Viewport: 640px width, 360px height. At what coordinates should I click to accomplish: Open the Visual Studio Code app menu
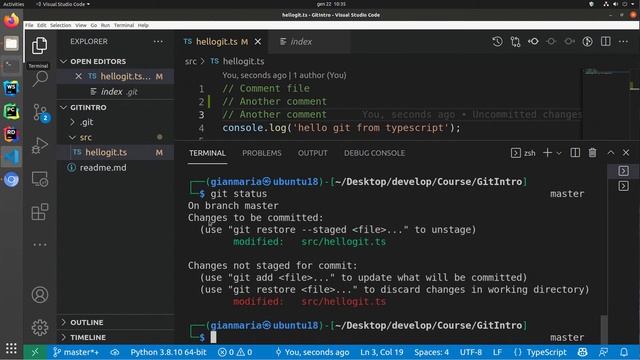click(x=63, y=4)
